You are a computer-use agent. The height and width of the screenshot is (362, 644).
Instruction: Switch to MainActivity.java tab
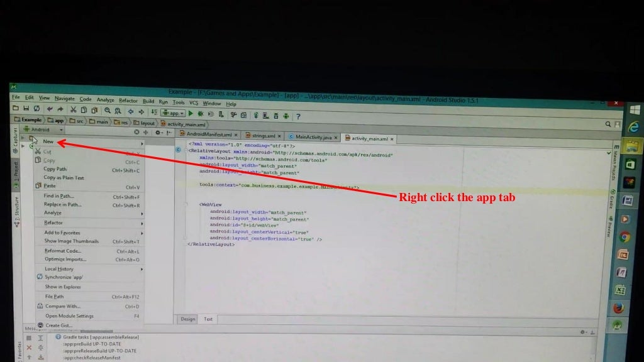(x=313, y=137)
